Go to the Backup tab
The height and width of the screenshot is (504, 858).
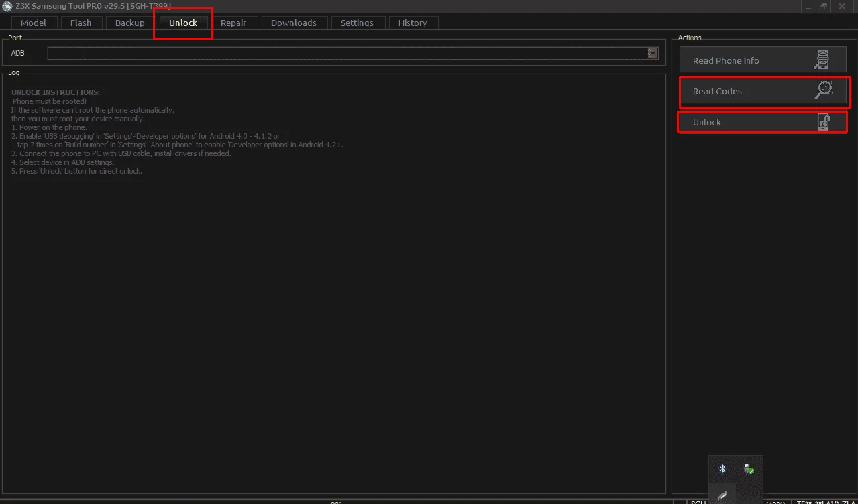(x=129, y=23)
